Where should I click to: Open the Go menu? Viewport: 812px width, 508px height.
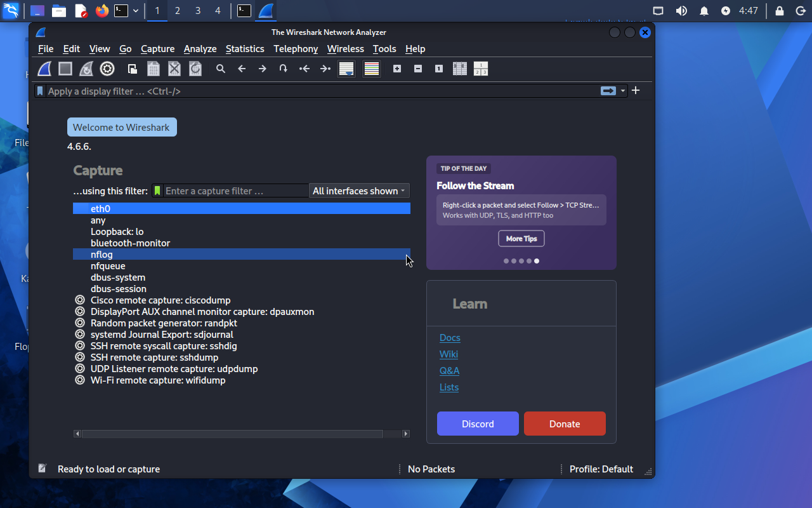click(x=126, y=49)
